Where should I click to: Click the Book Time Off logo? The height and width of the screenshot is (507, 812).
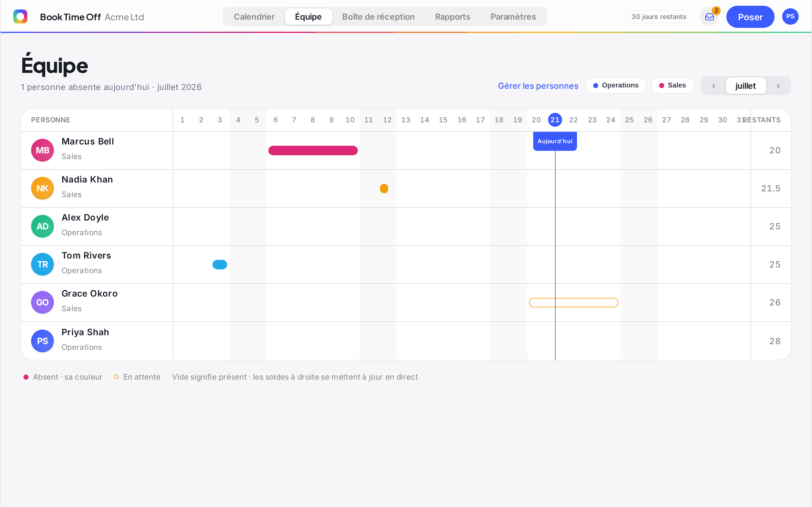(20, 16)
